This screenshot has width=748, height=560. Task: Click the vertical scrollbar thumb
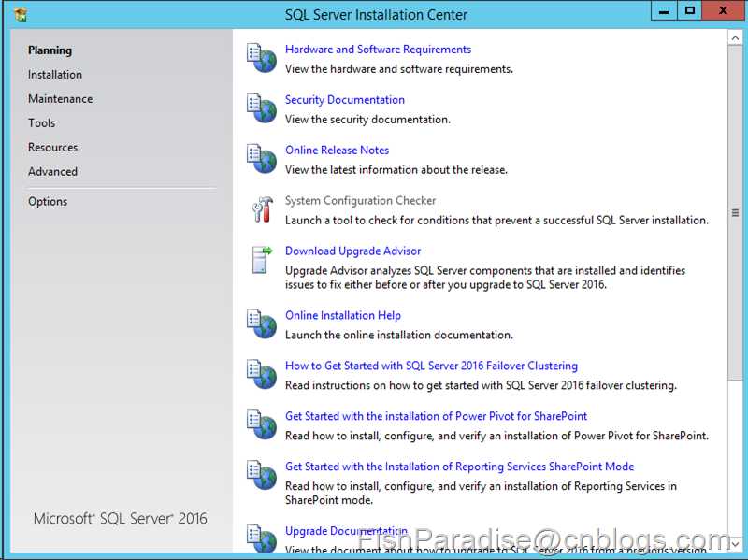(x=735, y=213)
